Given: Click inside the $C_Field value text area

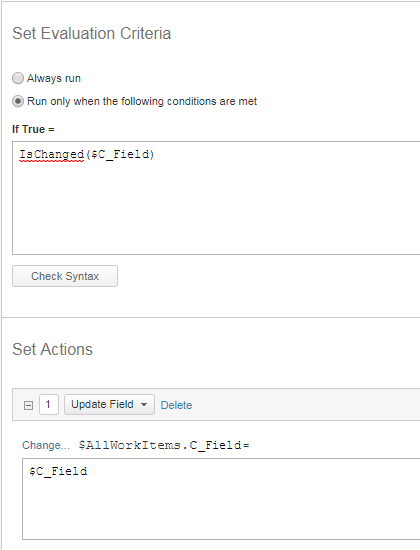Looking at the screenshot, I should click(221, 499).
